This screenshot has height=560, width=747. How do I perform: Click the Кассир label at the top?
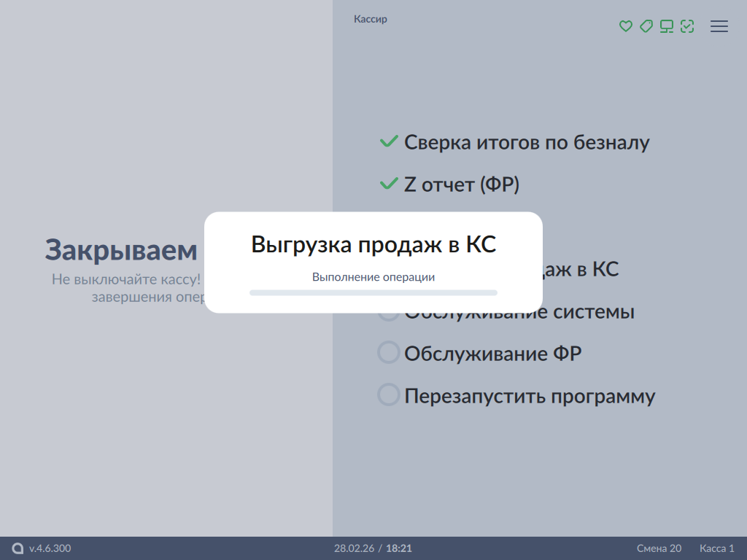tap(371, 19)
